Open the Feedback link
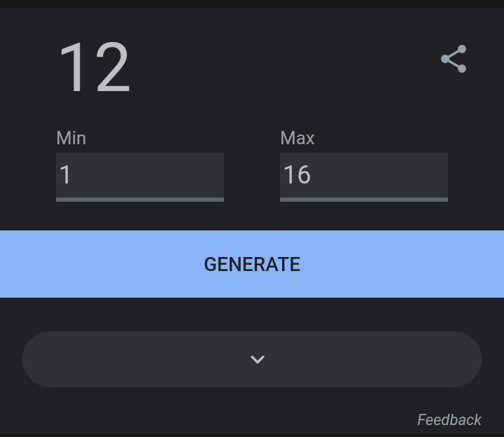The height and width of the screenshot is (437, 504). tap(449, 419)
